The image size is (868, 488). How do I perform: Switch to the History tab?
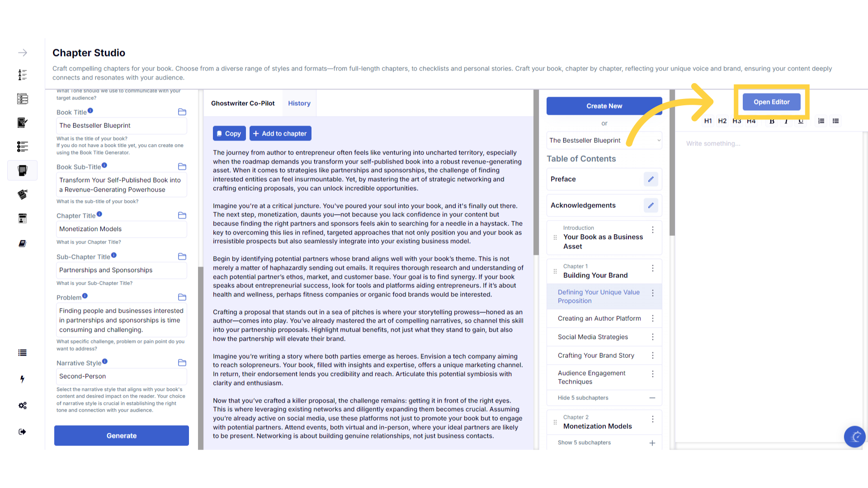[299, 103]
